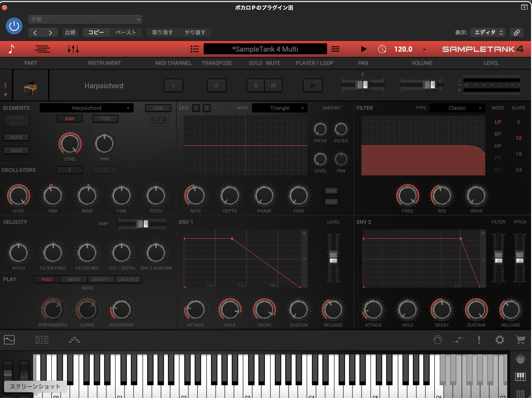
Task: Click the ZONE button in Elements
Action: pyautogui.click(x=158, y=108)
